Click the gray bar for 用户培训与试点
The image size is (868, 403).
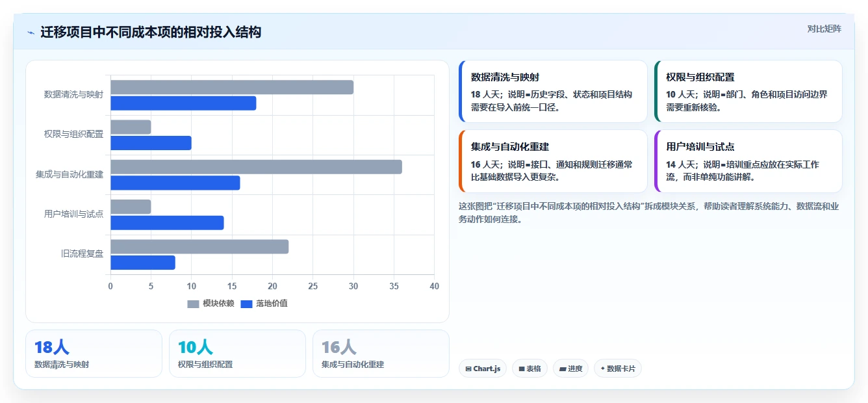(131, 207)
